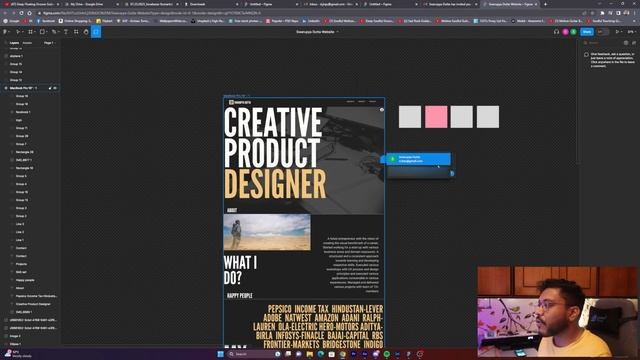The image size is (640, 360).
Task: Select the Creative Product Designer layer
Action: tap(33, 304)
